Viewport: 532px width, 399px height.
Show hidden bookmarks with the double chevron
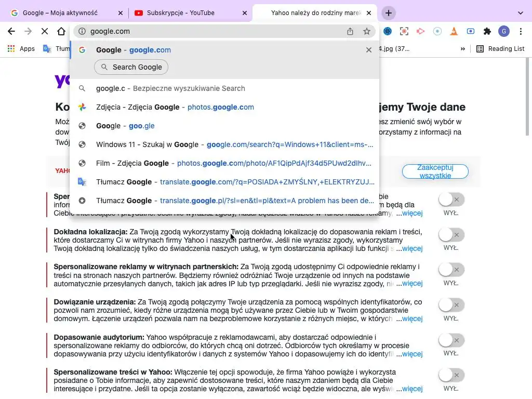463,49
